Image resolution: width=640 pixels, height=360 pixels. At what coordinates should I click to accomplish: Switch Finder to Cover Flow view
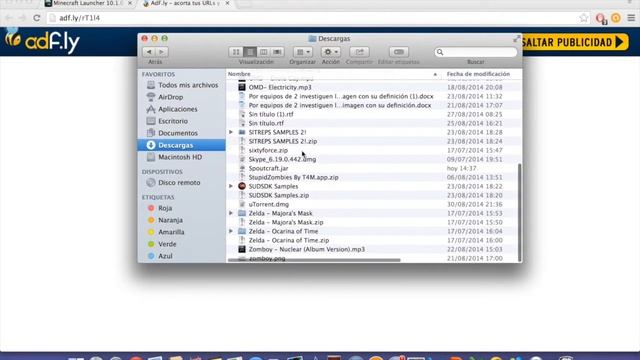point(278,52)
